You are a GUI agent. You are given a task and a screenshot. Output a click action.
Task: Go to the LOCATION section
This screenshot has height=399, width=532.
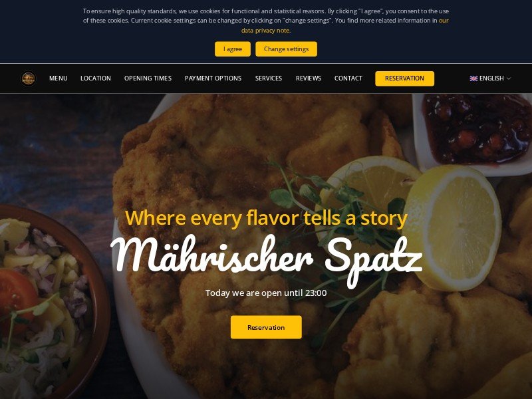(96, 78)
